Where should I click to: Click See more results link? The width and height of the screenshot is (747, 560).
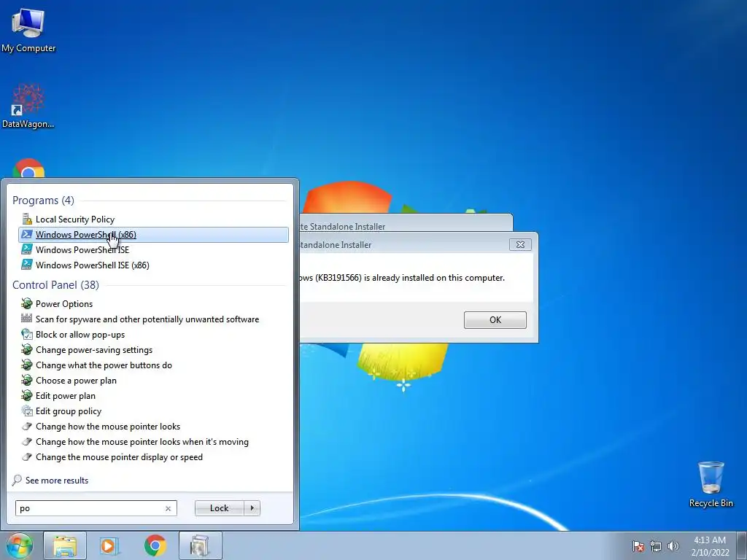57,480
